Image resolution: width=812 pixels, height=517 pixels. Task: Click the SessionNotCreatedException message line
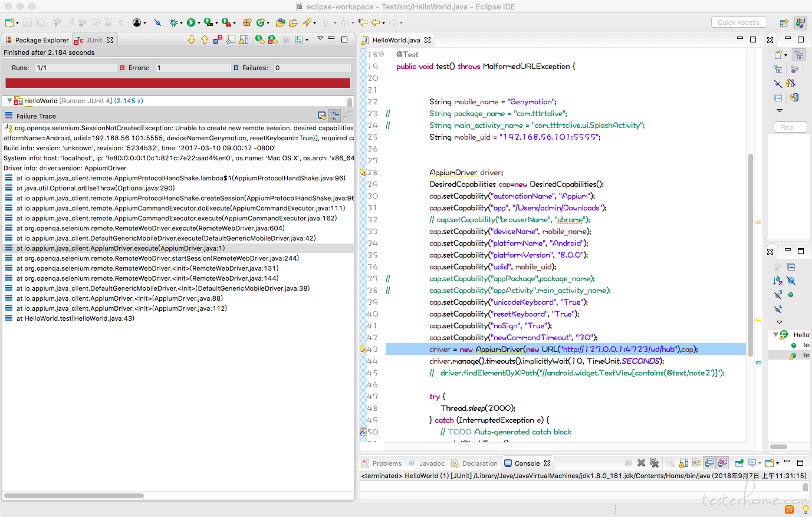(x=179, y=128)
